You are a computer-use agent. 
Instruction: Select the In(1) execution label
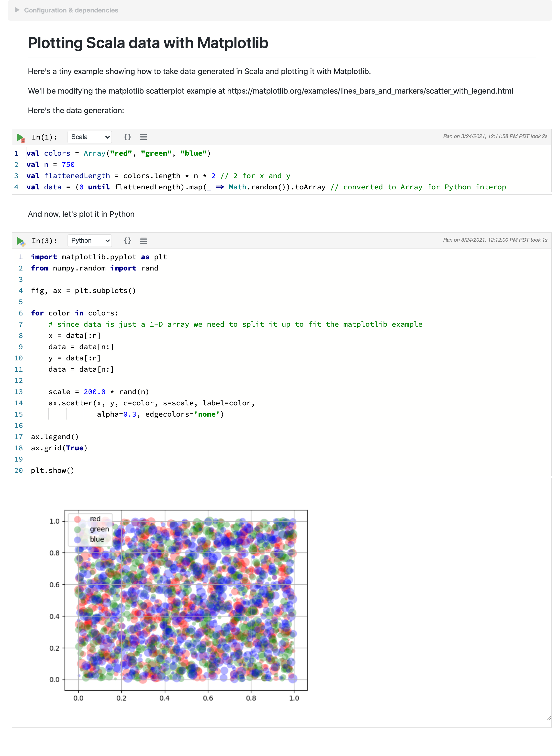[43, 137]
